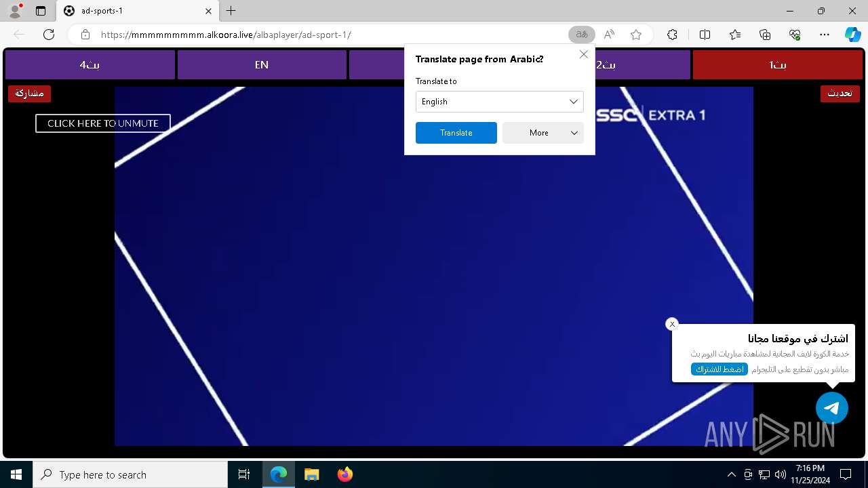Viewport: 868px width, 488px height.
Task: Refresh the current page
Action: tap(49, 35)
